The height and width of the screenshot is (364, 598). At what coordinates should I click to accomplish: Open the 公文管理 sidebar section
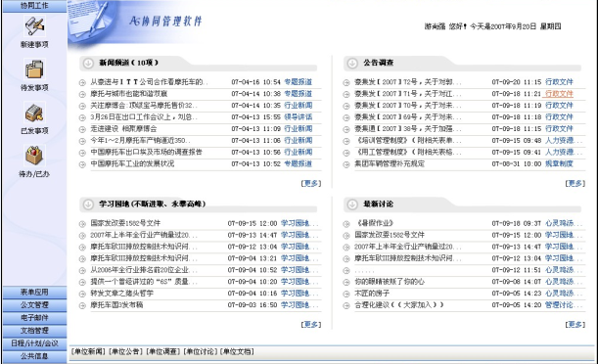click(34, 305)
